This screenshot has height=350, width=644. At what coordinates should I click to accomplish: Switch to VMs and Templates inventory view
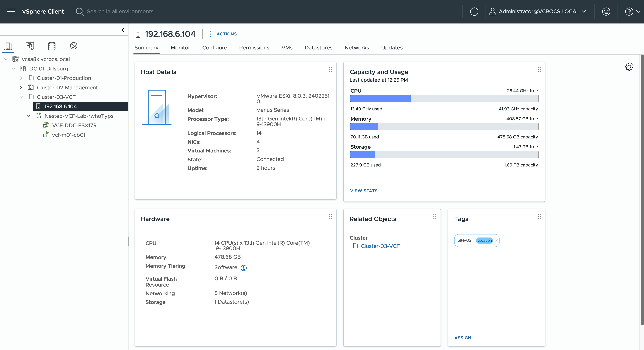[x=30, y=46]
